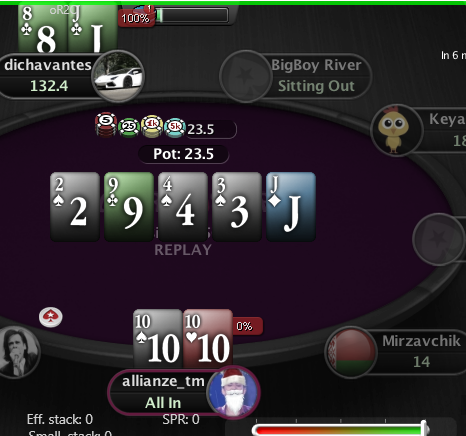
Task: Click the yellow chick avatar
Action: [397, 130]
